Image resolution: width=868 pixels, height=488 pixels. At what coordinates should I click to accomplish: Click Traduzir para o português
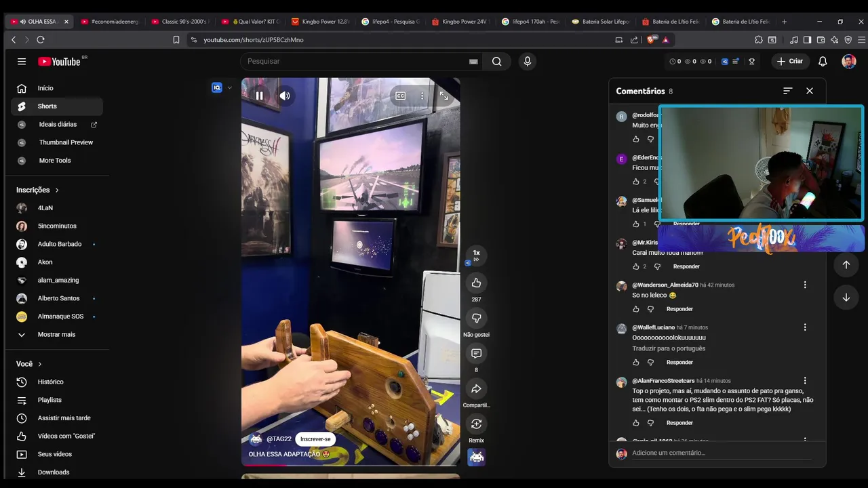[669, 348]
